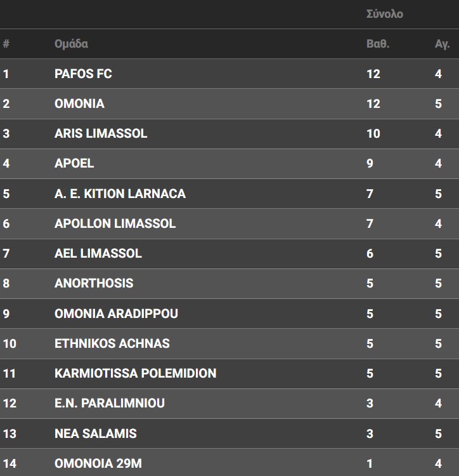The height and width of the screenshot is (476, 459).
Task: Open APOLLON LIMASSOL team link
Action: point(115,223)
